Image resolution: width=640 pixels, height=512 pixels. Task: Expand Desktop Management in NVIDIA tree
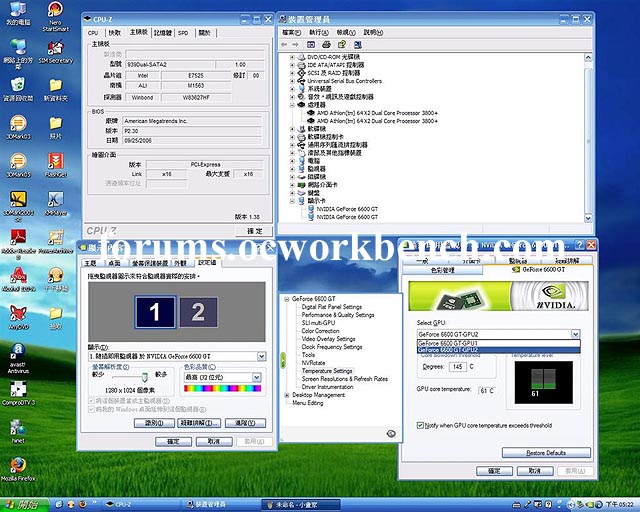pos(287,395)
